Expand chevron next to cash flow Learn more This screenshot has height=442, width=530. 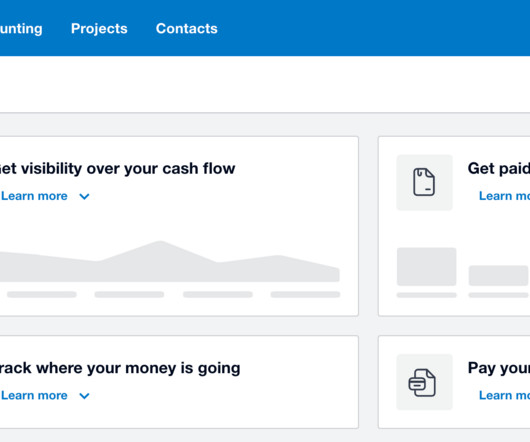(84, 196)
